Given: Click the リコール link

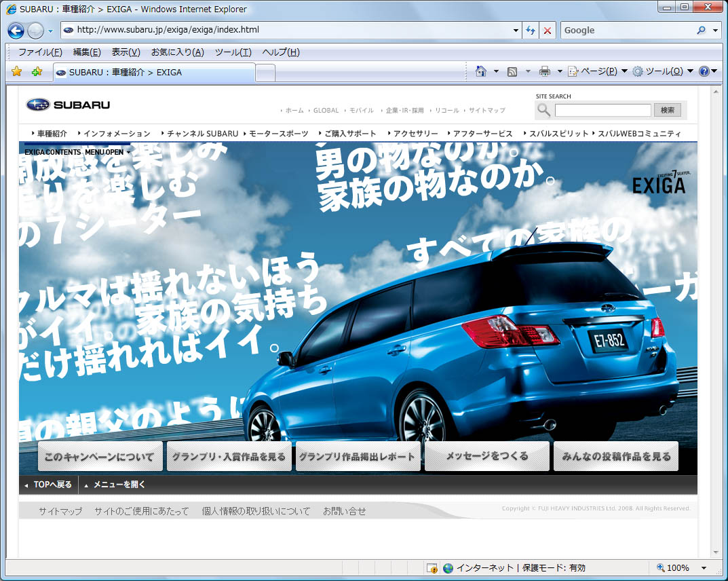Looking at the screenshot, I should point(446,110).
